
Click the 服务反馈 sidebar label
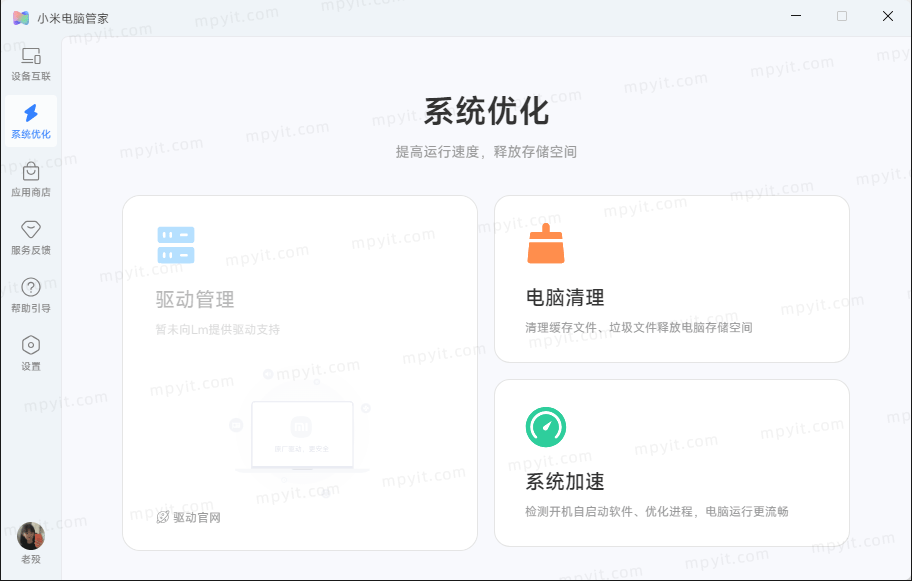31,250
